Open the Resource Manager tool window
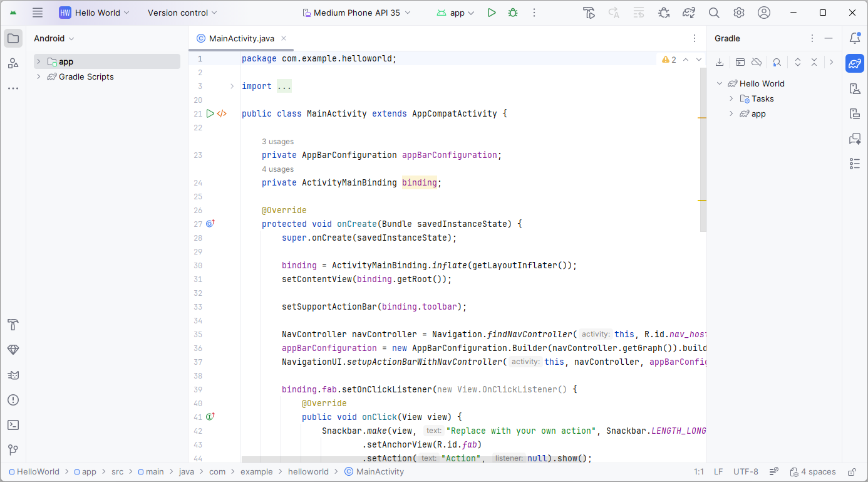Screen dimensions: 868x482 (13, 63)
